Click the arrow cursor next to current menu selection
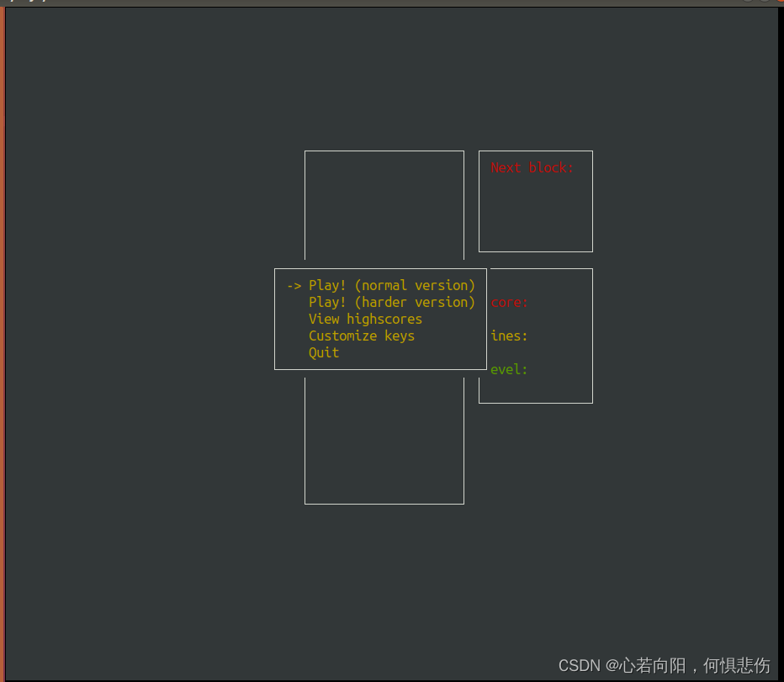Viewport: 784px width, 682px height. [294, 285]
